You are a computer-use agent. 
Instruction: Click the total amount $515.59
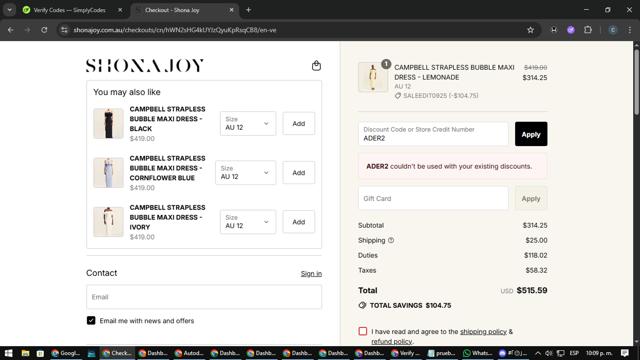click(x=532, y=290)
